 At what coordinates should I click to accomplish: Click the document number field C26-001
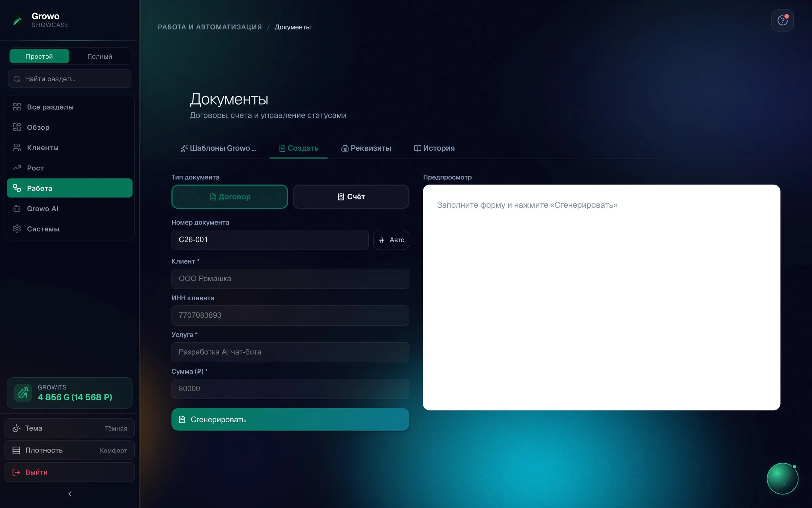point(270,240)
